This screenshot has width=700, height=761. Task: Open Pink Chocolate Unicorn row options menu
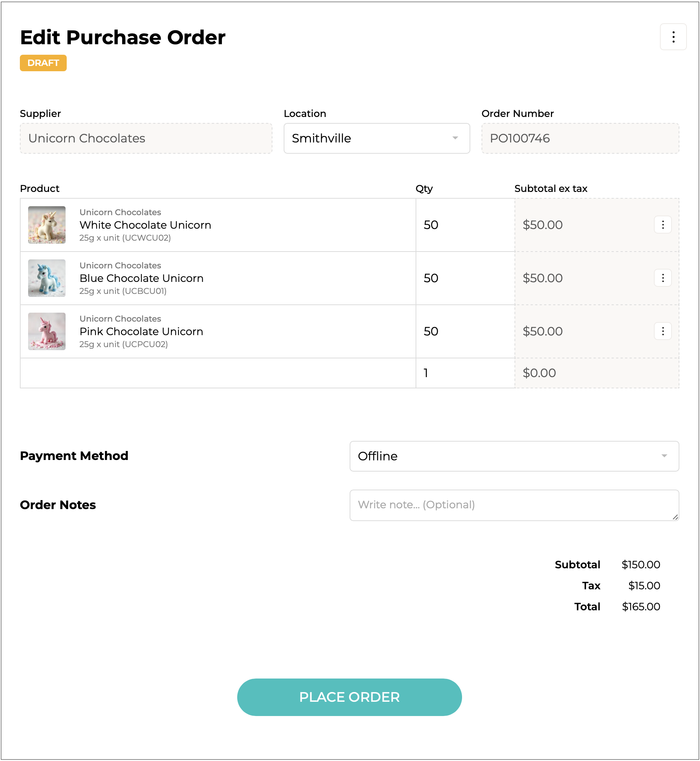pyautogui.click(x=663, y=331)
